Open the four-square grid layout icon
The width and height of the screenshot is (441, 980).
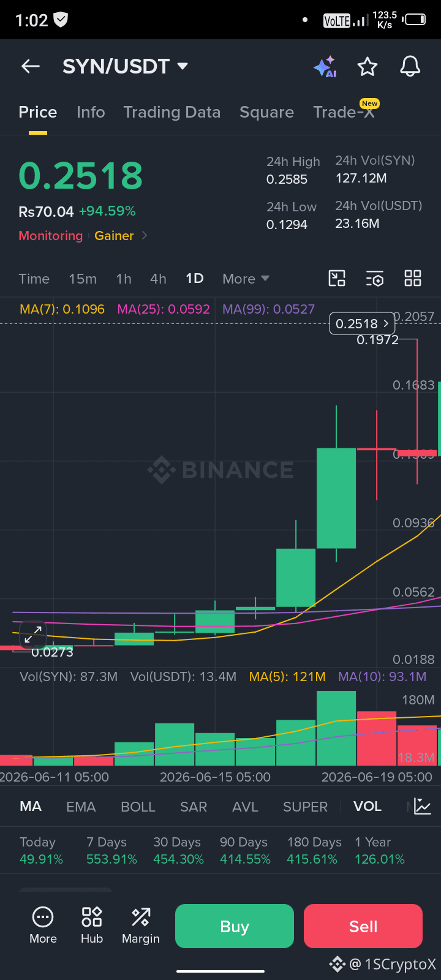413,278
